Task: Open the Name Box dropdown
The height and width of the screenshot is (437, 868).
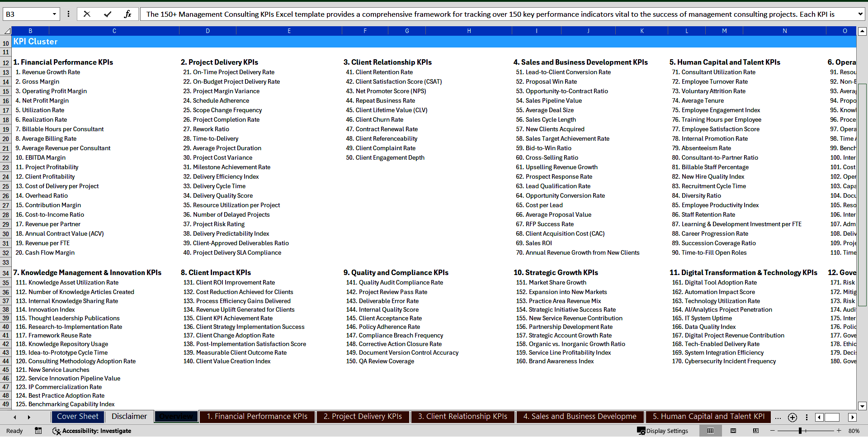Action: 54,14
